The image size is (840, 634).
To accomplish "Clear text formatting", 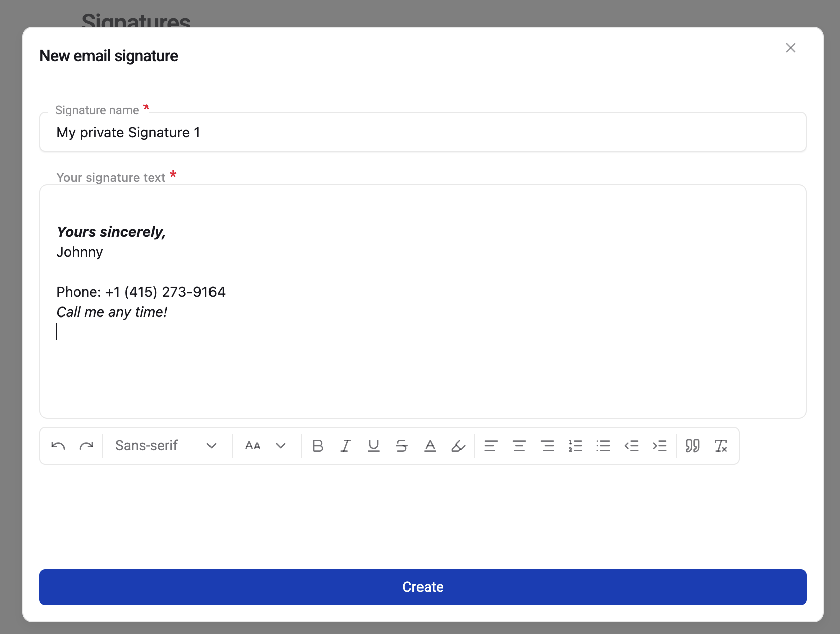I will (721, 446).
